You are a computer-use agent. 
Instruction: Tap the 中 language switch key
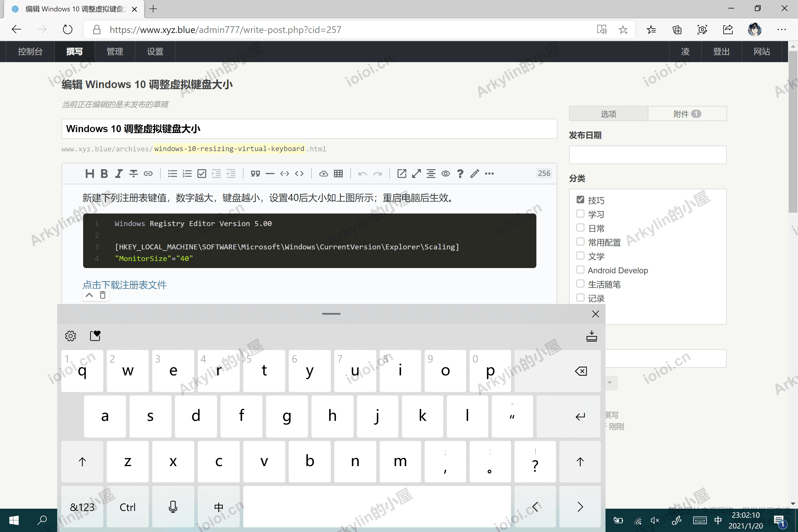(x=218, y=507)
